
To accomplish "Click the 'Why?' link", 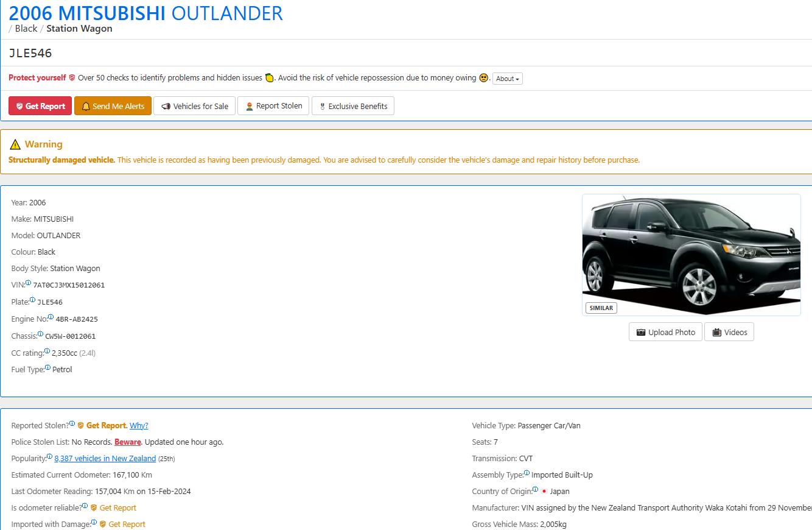I will [x=139, y=426].
